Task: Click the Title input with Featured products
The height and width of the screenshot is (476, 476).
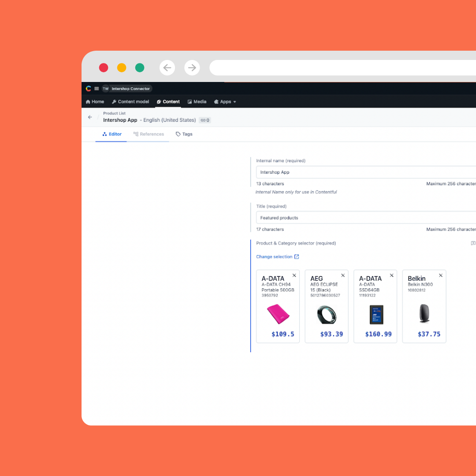Action: coord(366,218)
